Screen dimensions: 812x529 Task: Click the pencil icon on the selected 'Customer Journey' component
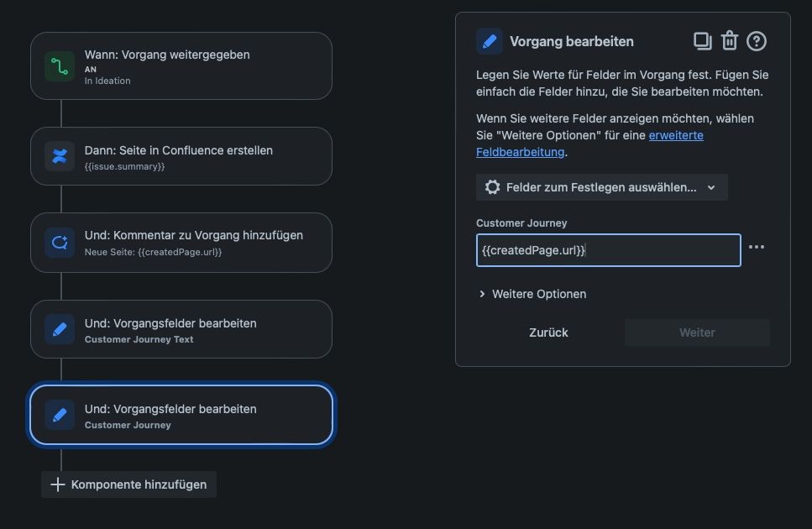[59, 414]
